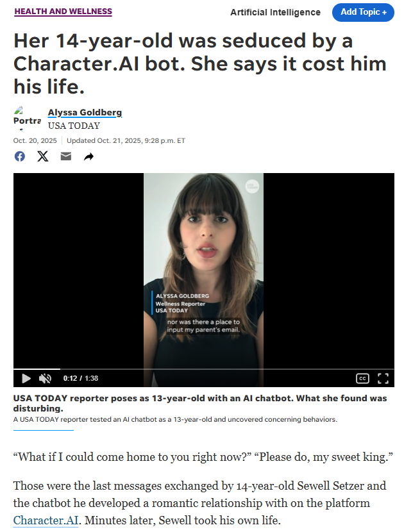Image resolution: width=404 pixels, height=532 pixels.
Task: Click the video time display 0:12 / 1:38
Action: coord(81,378)
